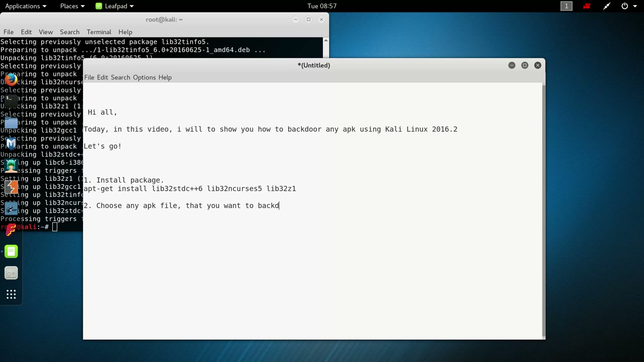
Task: Click the "2. Choose any apk file" line
Action: (x=181, y=206)
